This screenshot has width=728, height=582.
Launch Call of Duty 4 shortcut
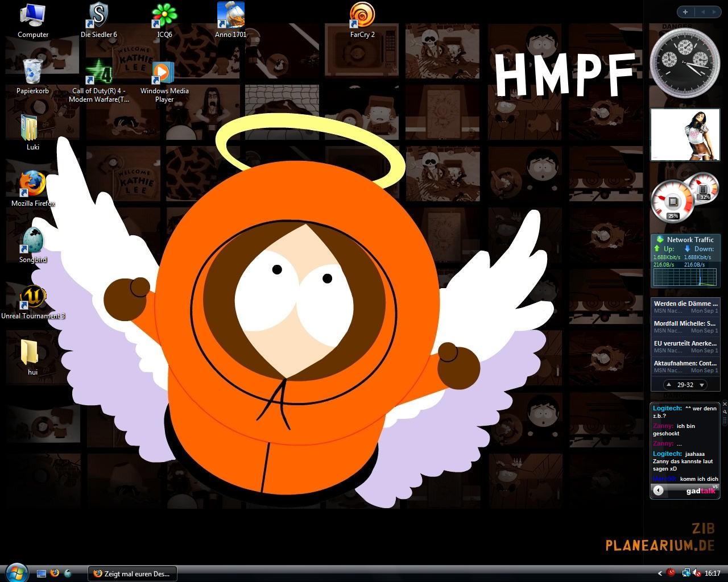pos(98,72)
